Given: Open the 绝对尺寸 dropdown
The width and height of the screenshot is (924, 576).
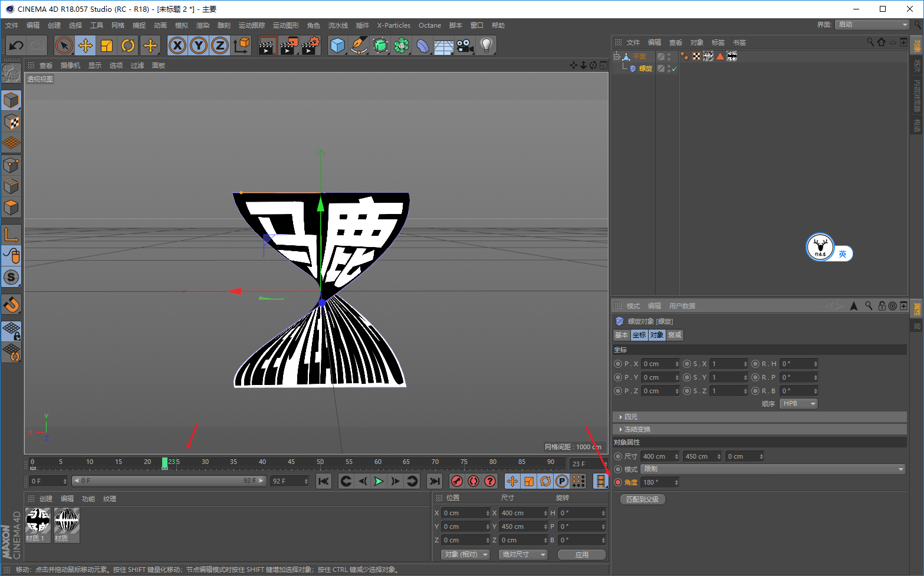Looking at the screenshot, I should coord(524,555).
